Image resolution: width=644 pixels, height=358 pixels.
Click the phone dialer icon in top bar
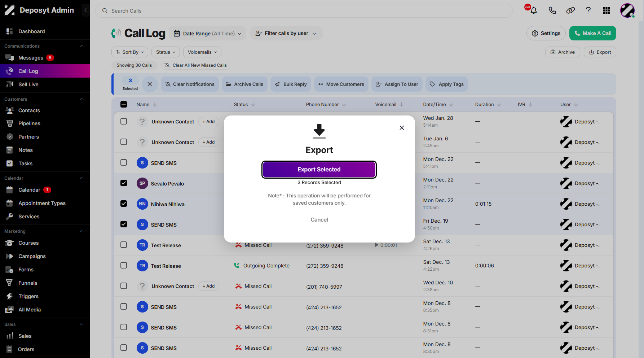point(552,10)
